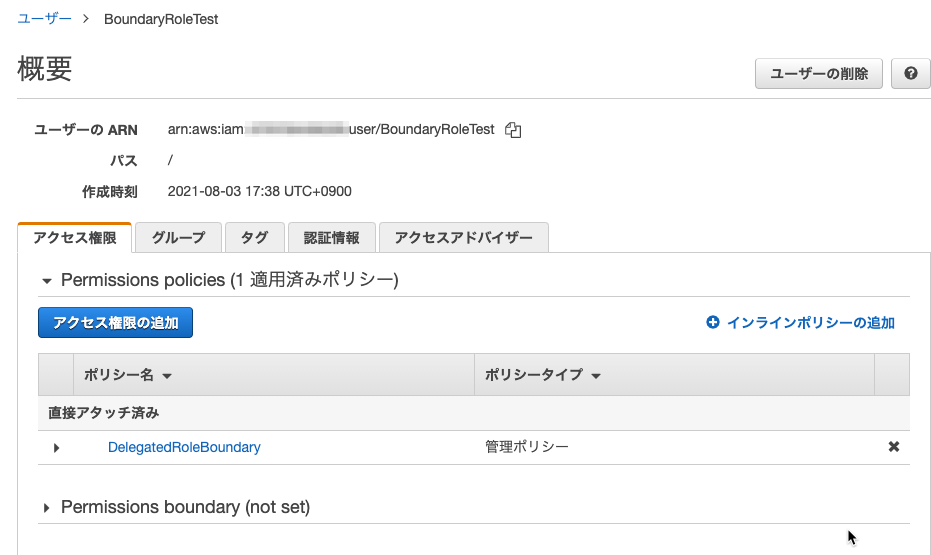
Task: Select the アクセス権限 tab
Action: pos(74,237)
